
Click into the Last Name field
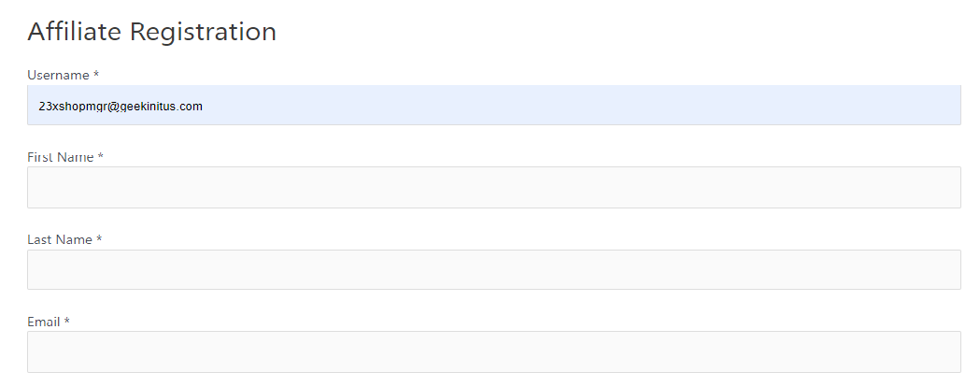[x=493, y=269]
